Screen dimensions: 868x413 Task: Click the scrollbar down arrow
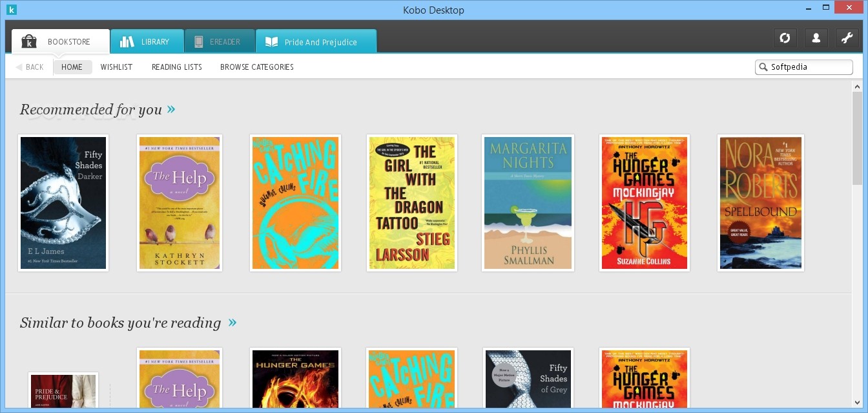857,402
